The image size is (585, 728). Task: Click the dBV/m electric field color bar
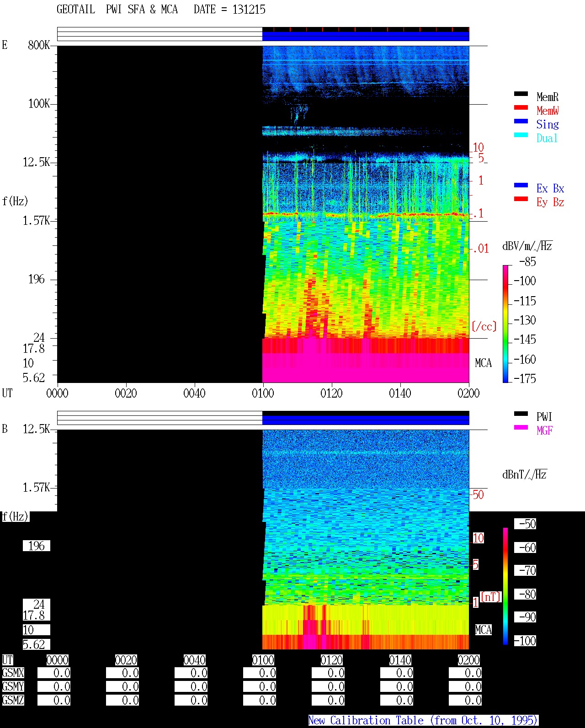(x=505, y=324)
